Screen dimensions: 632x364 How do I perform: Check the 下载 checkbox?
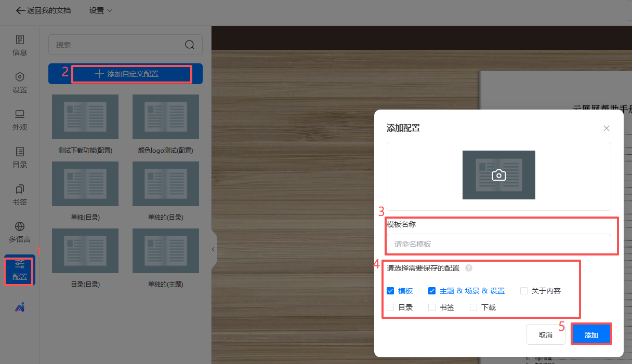473,307
